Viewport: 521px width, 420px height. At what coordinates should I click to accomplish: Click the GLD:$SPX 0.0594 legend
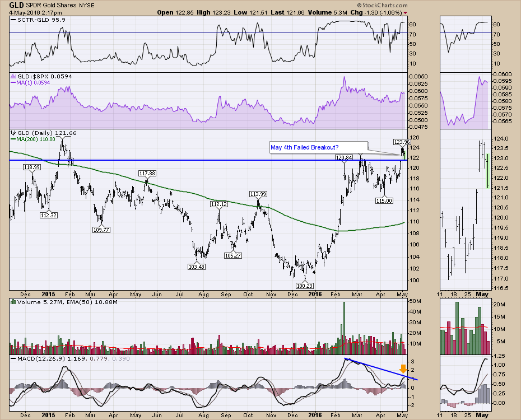(41, 76)
